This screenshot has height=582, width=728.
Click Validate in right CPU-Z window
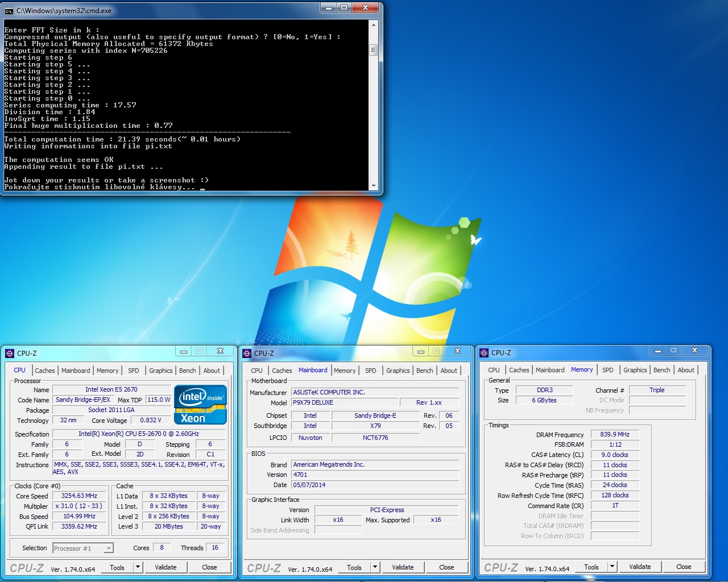tap(640, 567)
